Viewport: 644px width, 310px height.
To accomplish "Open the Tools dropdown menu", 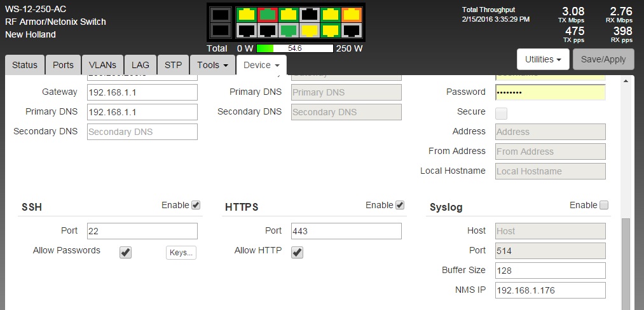I will [x=212, y=65].
